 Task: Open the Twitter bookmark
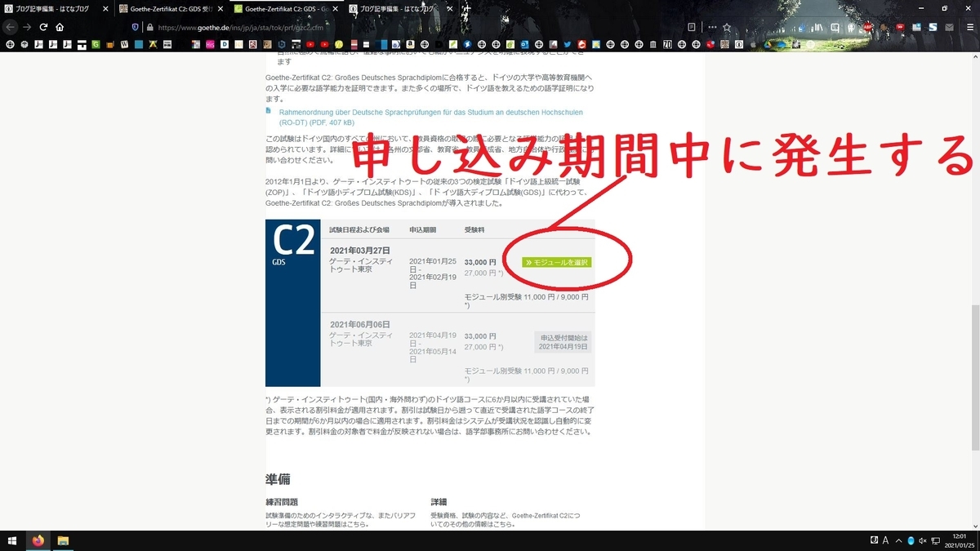pos(568,44)
